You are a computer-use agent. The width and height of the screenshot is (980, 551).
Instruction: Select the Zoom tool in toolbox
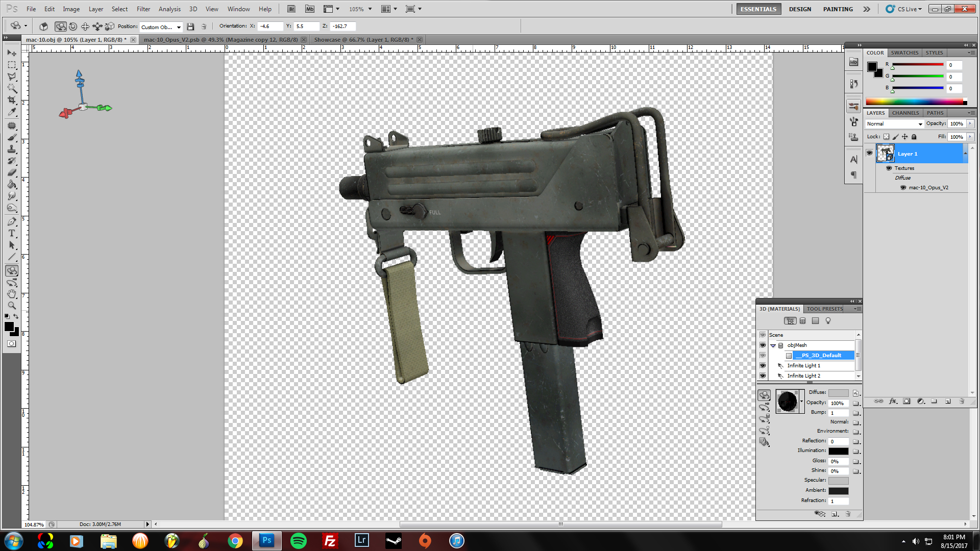pyautogui.click(x=12, y=306)
